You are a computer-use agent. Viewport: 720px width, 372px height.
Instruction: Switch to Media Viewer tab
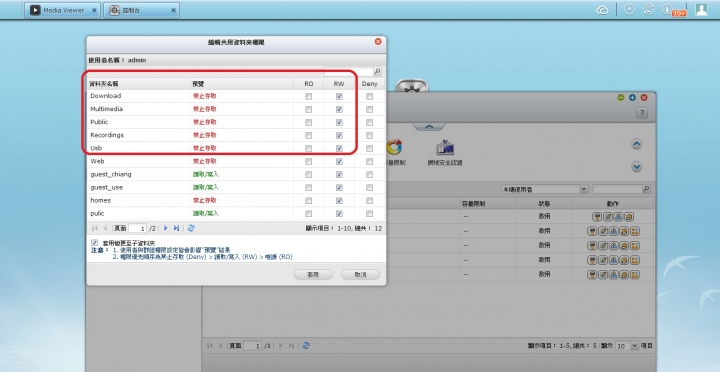click(63, 10)
